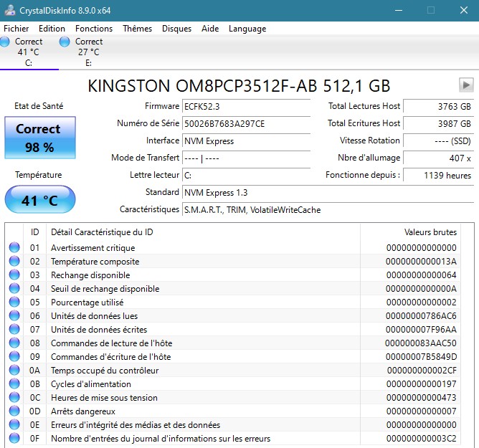This screenshot has height=448, width=479.
Task: Open the Aide menu
Action: (210, 29)
